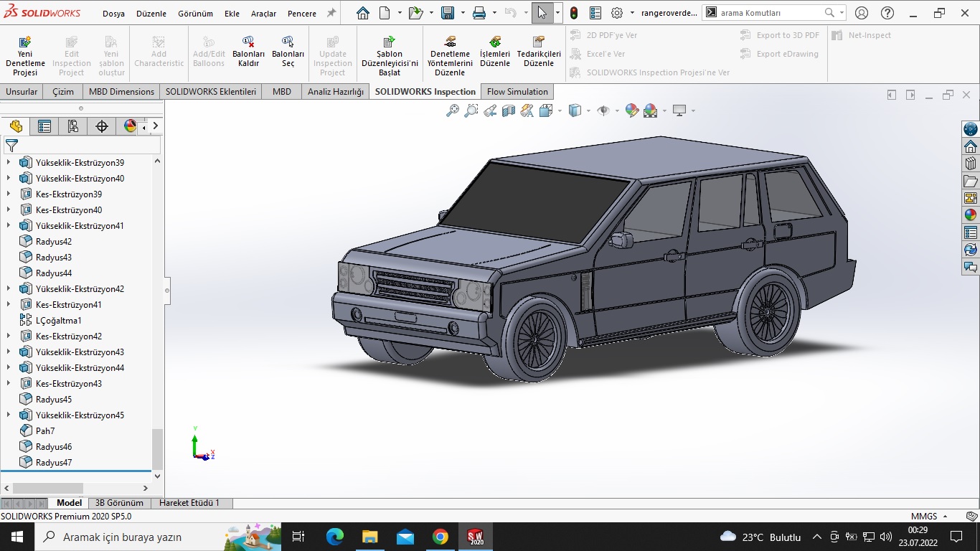Click the Save disk icon
Screen dimensions: 980x551
tap(448, 13)
